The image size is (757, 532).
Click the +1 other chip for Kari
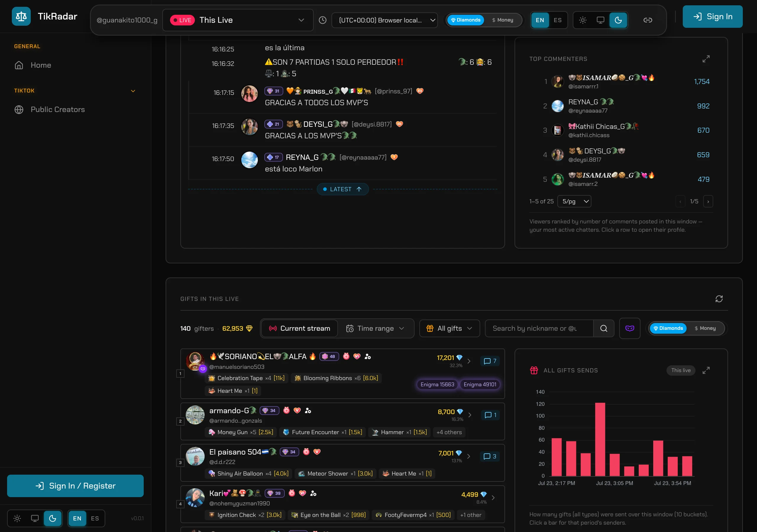tap(470, 515)
